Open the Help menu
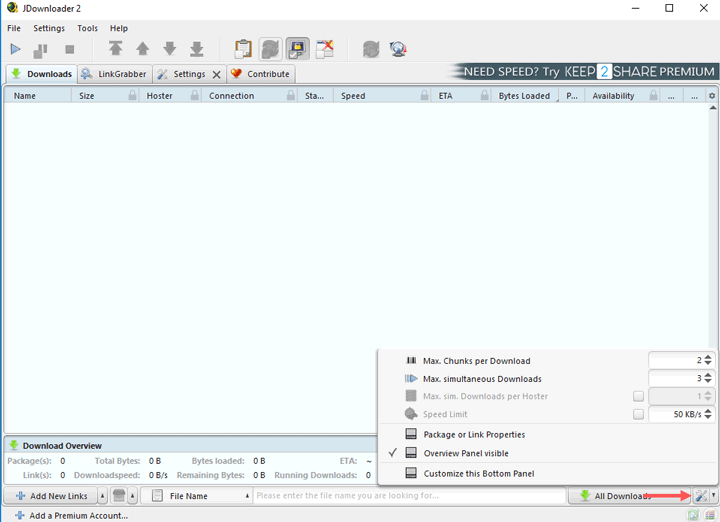Image resolution: width=720 pixels, height=522 pixels. [x=118, y=28]
